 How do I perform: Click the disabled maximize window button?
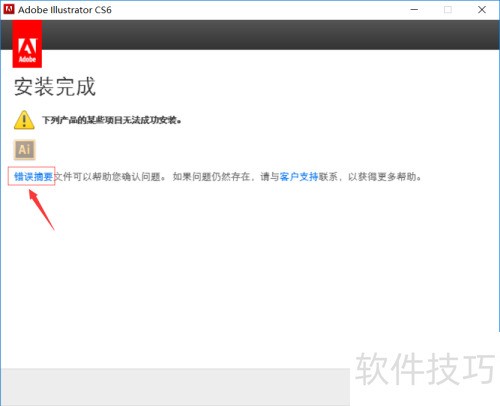click(x=448, y=10)
